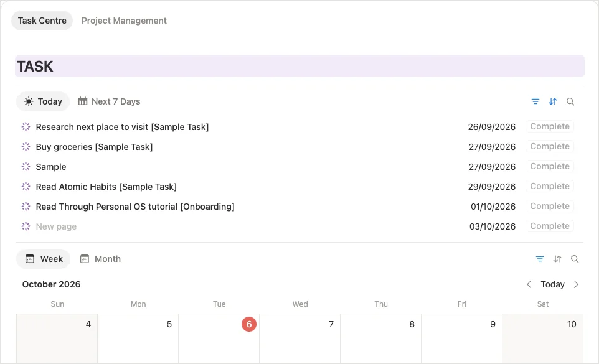This screenshot has width=599, height=364.
Task: Click the TASK heading
Action: point(35,67)
